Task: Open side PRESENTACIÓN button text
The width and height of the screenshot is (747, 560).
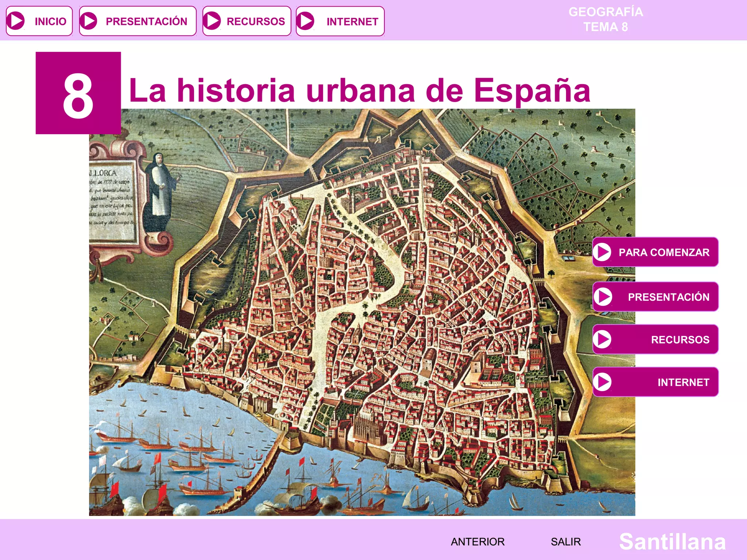Action: pos(668,297)
